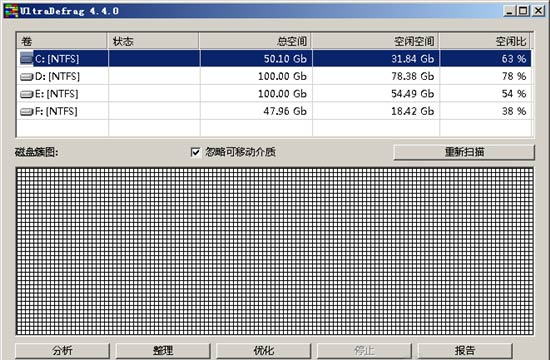This screenshot has height=360, width=550.
Task: Click the 优化 optimize button
Action: click(x=264, y=351)
